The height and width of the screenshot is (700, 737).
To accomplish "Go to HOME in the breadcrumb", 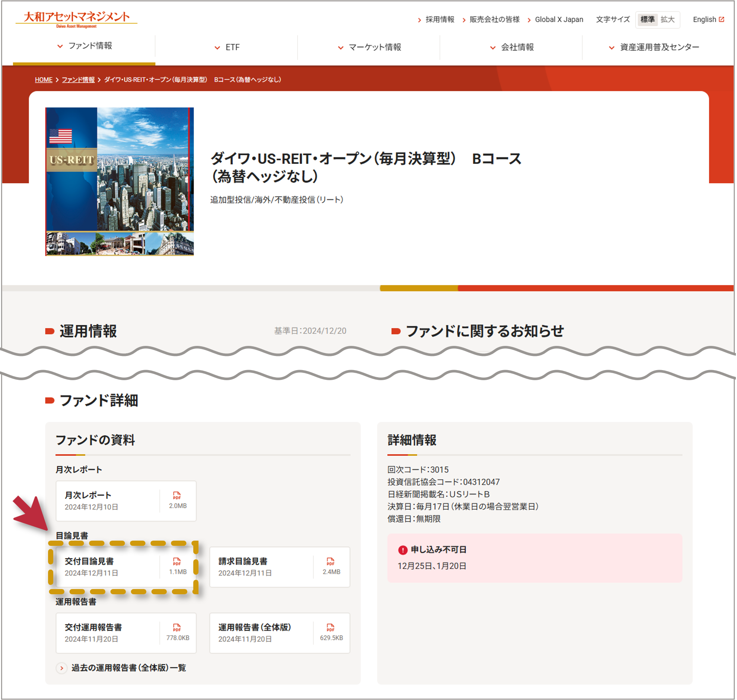I will pos(44,80).
